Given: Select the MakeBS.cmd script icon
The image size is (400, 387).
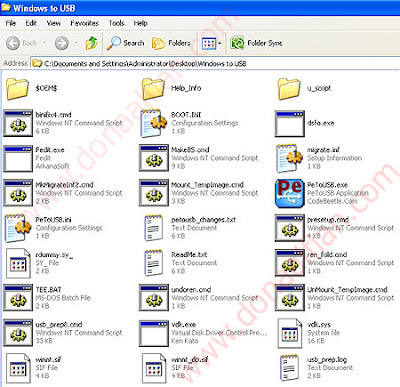Looking at the screenshot, I should pyautogui.click(x=154, y=158).
